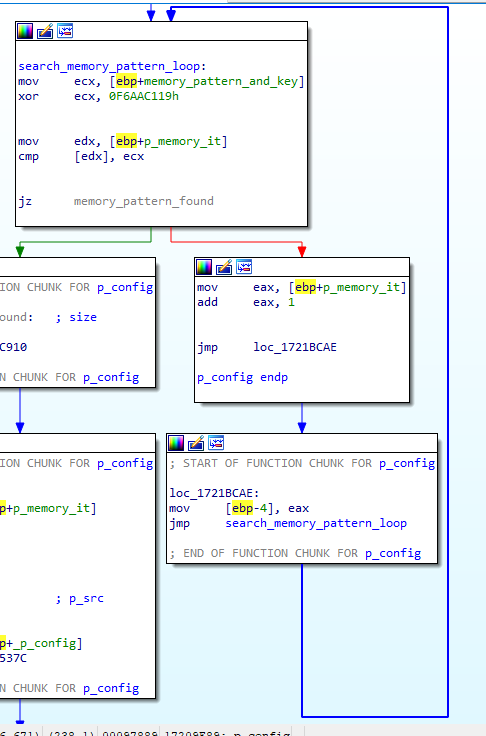Click pencil icon in the add eax node

pyautogui.click(x=224, y=267)
